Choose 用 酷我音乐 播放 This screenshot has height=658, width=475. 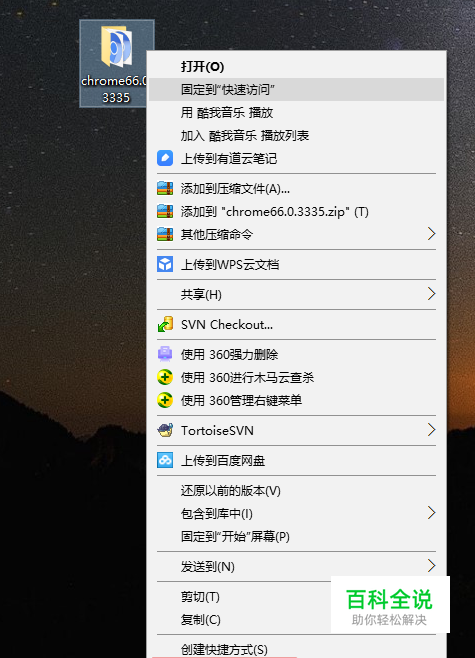coord(296,112)
